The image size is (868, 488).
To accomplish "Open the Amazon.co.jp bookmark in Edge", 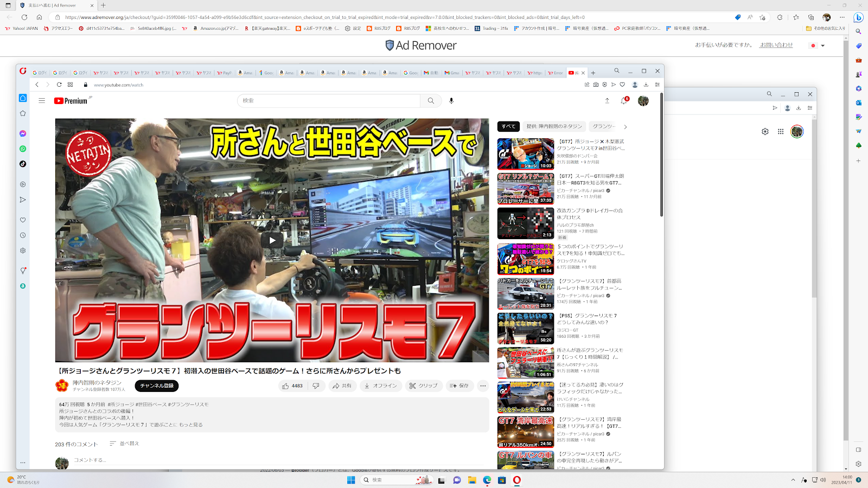I will tap(215, 28).
